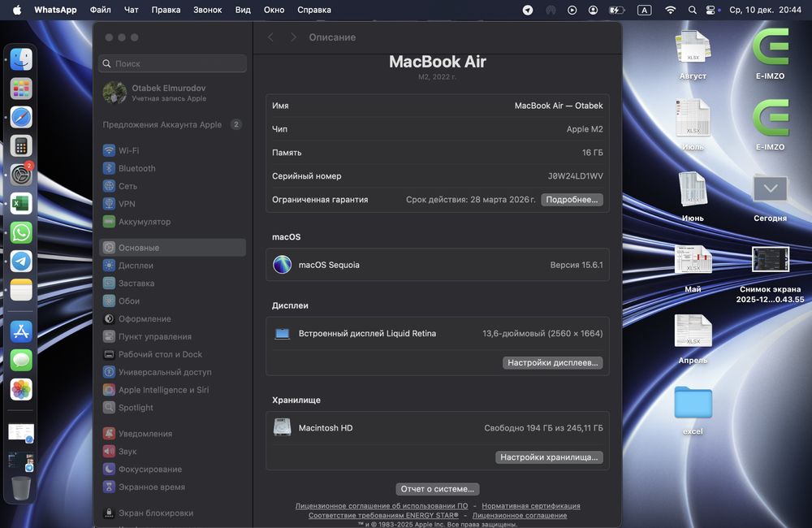Click the Отчет о системе… button

pyautogui.click(x=438, y=489)
